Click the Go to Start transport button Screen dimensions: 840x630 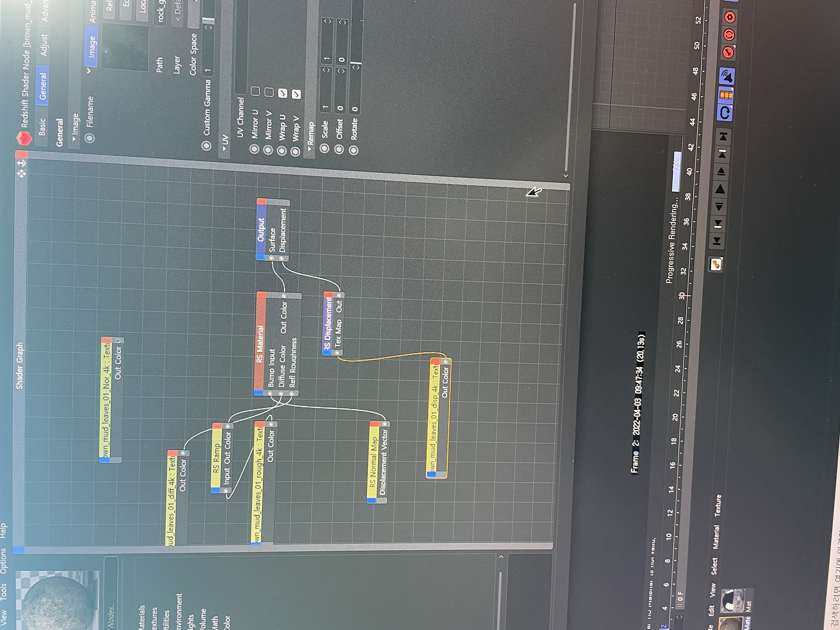coord(717,241)
